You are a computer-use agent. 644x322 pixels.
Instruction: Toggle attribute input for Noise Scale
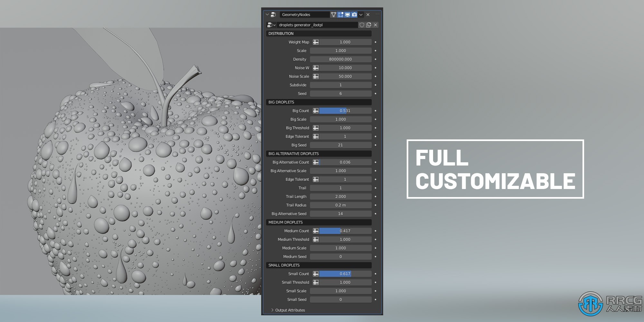click(316, 76)
